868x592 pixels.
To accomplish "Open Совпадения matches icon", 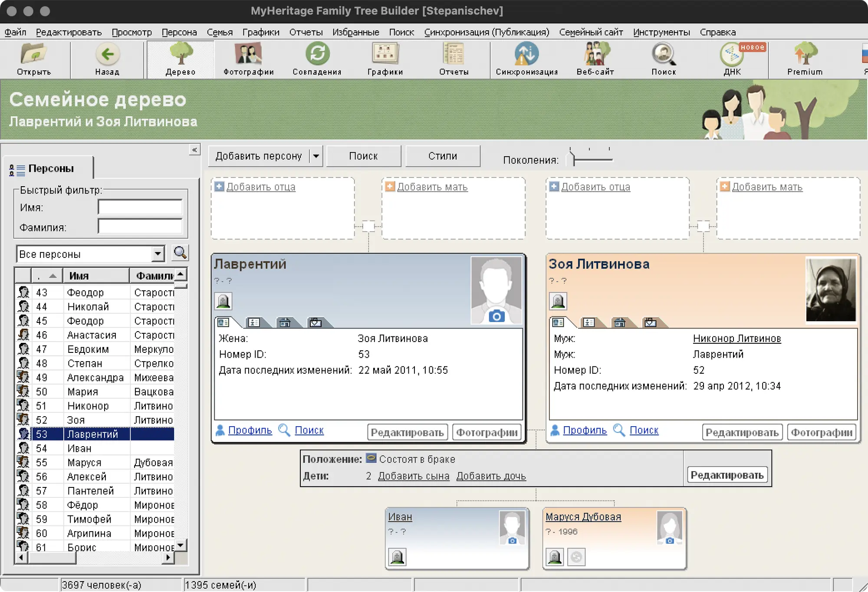I will point(317,59).
